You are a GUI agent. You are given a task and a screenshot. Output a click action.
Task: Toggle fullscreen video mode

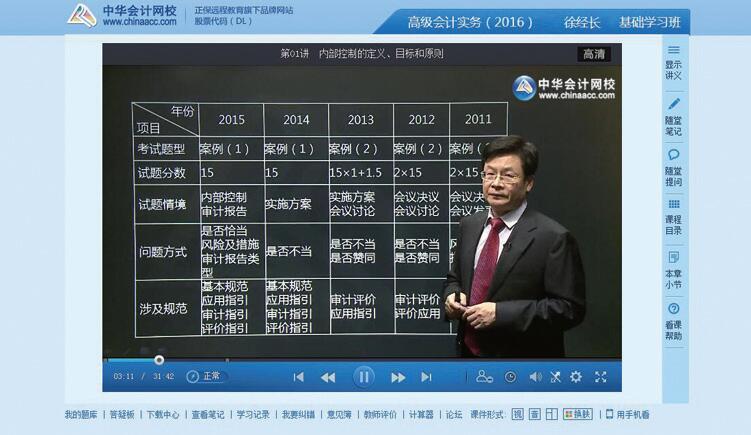click(x=601, y=377)
